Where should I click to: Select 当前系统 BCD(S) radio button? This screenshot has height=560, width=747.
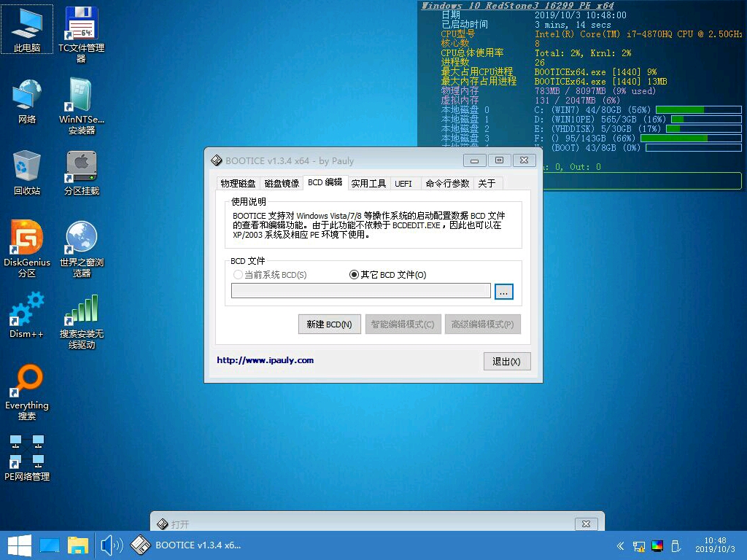coord(270,275)
